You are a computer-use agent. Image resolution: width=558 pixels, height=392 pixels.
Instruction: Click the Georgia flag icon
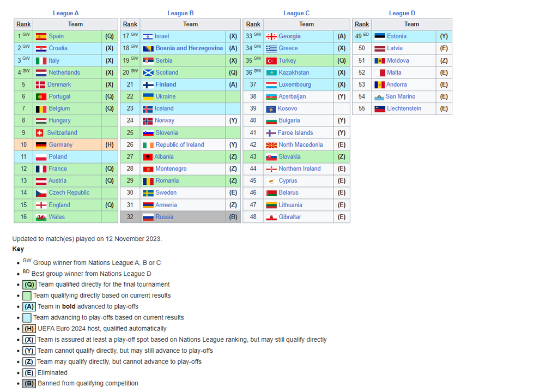[271, 37]
